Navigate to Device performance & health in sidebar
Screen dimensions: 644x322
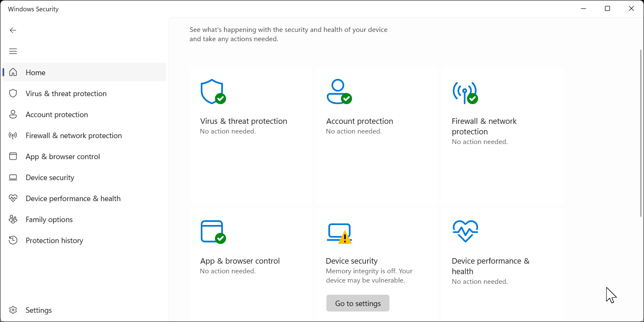click(73, 199)
